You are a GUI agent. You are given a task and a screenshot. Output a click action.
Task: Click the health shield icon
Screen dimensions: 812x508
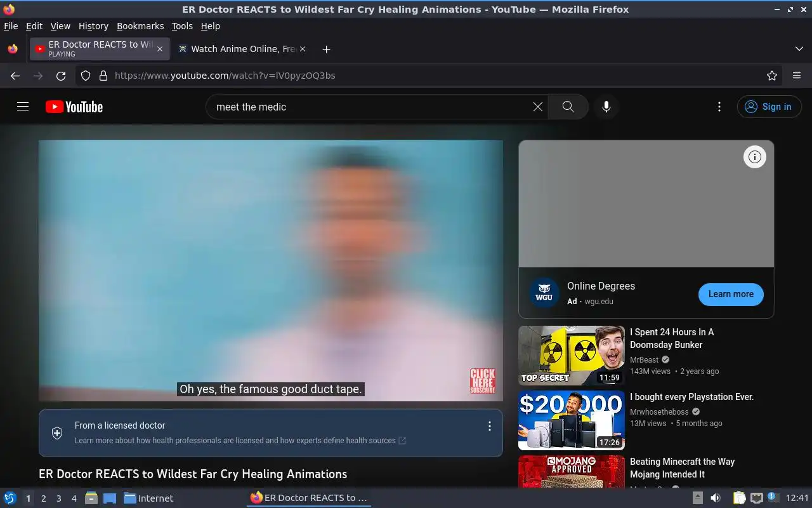point(57,433)
